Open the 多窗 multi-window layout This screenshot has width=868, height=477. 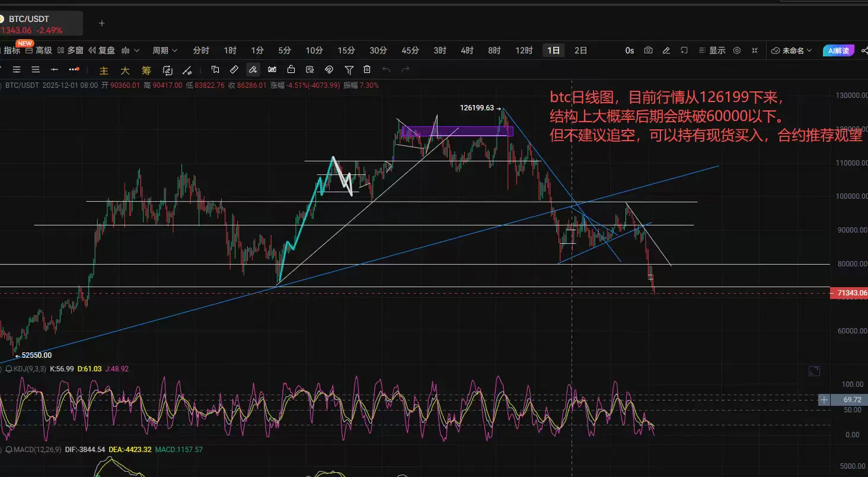click(x=69, y=50)
